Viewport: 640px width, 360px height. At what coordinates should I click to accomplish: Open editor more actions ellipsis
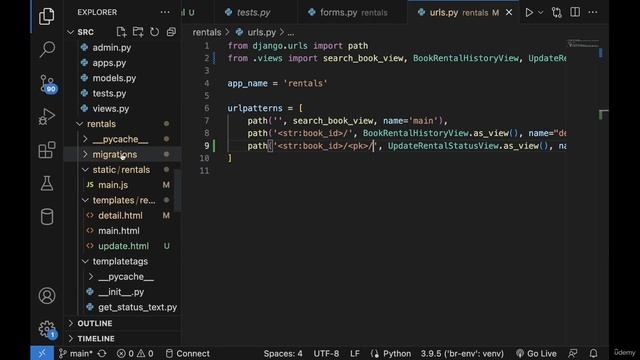[x=593, y=12]
